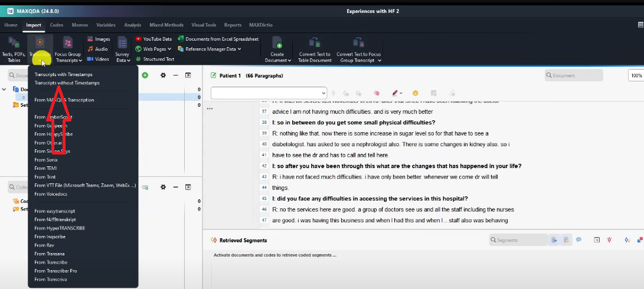644x289 pixels.
Task: Select From easytranscript menu entry
Action: tap(55, 211)
